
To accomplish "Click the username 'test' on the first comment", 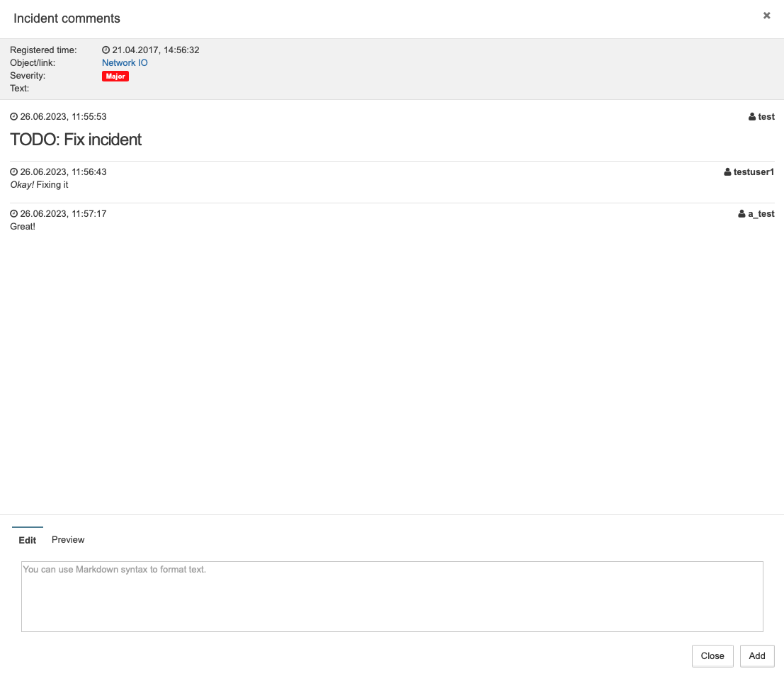I will [x=766, y=117].
